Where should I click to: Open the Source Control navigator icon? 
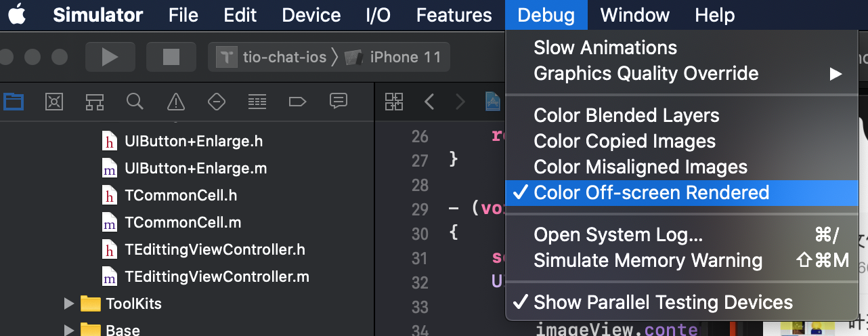pyautogui.click(x=53, y=102)
